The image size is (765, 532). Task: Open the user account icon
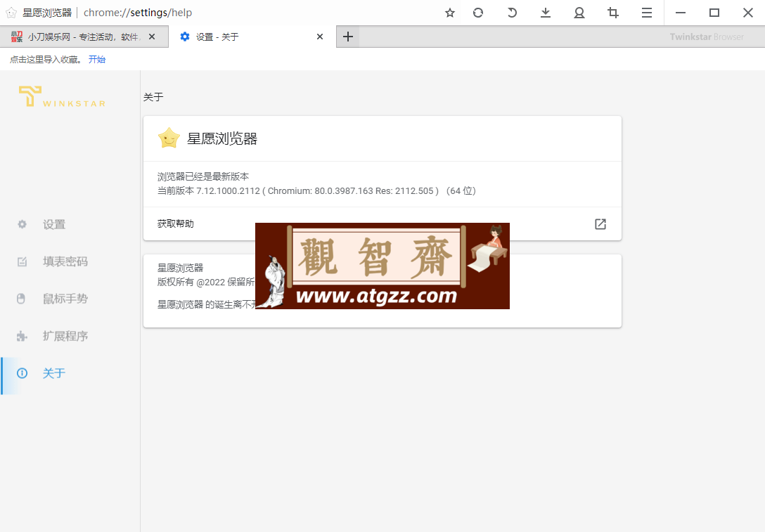point(579,13)
